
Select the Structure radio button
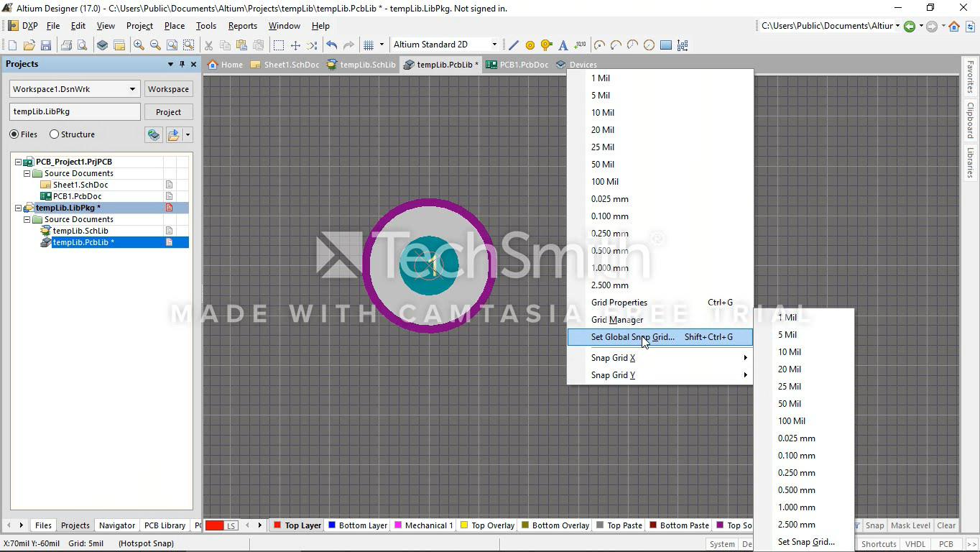point(55,134)
